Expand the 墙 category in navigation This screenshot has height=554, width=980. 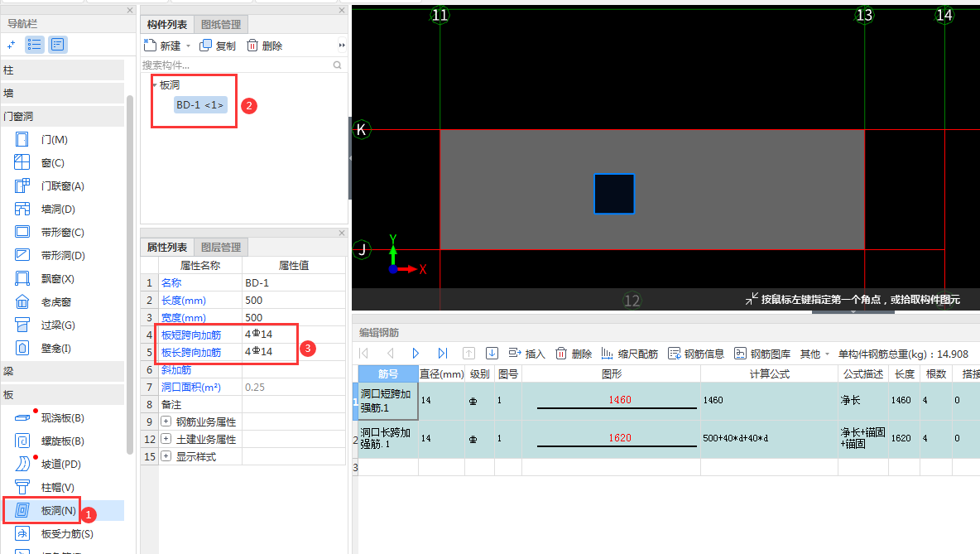[63, 94]
